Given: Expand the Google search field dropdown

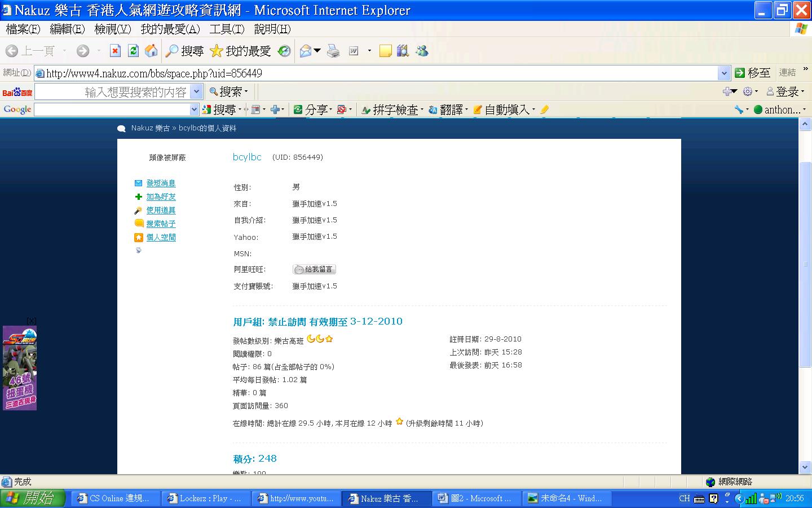Looking at the screenshot, I should tap(195, 110).
